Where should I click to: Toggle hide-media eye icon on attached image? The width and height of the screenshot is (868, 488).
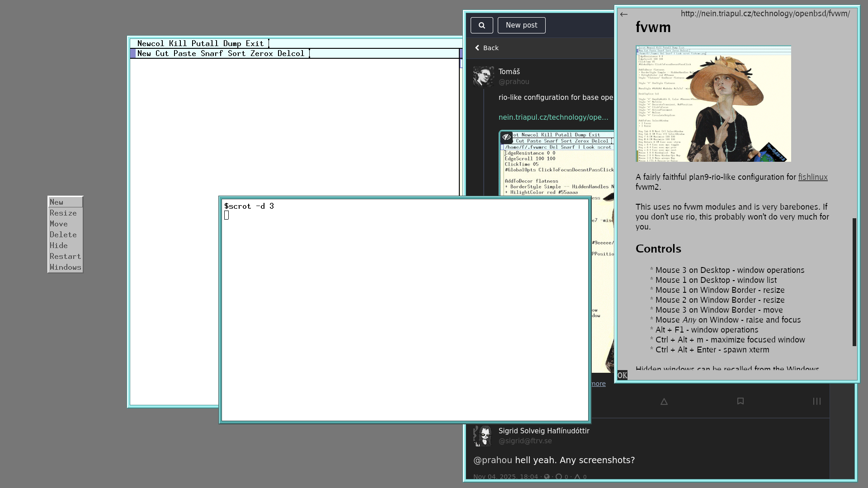pos(506,137)
